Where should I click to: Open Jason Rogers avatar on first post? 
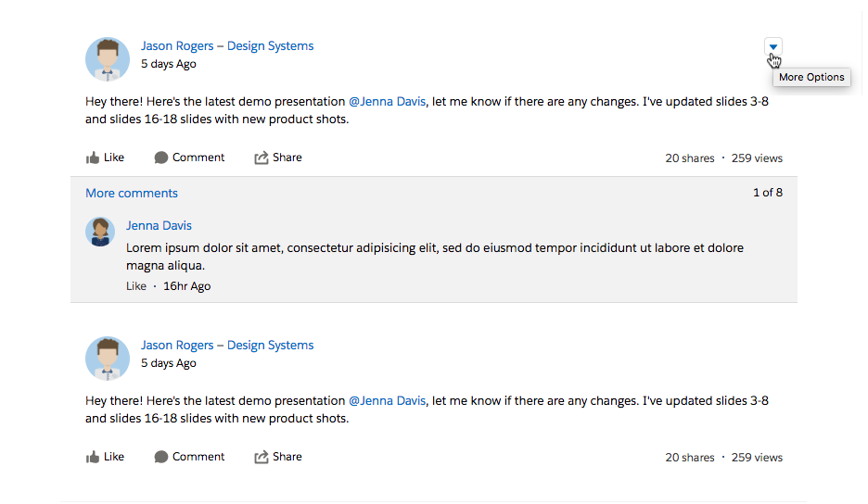(x=108, y=59)
